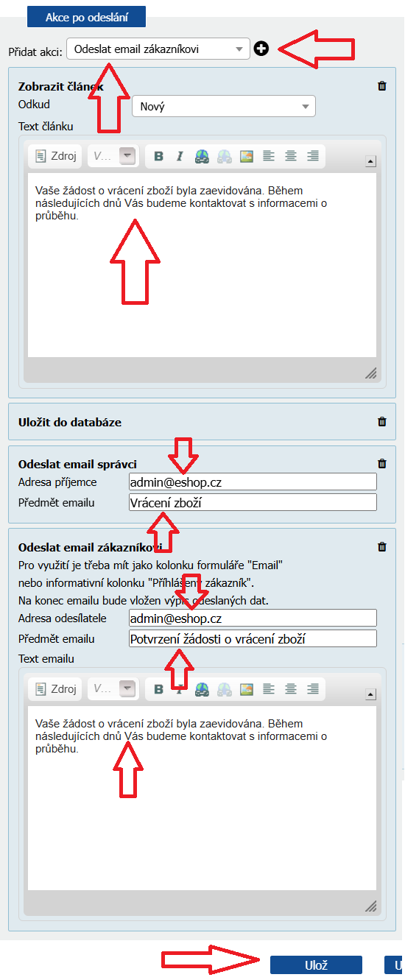Delete the Zobrazit článek action
The image size is (405, 980).
(x=381, y=86)
